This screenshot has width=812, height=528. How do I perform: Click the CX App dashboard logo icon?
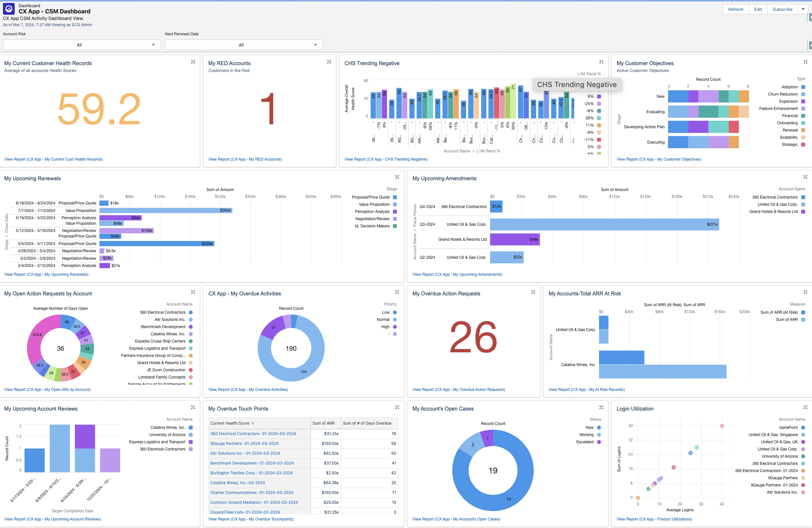(x=9, y=9)
